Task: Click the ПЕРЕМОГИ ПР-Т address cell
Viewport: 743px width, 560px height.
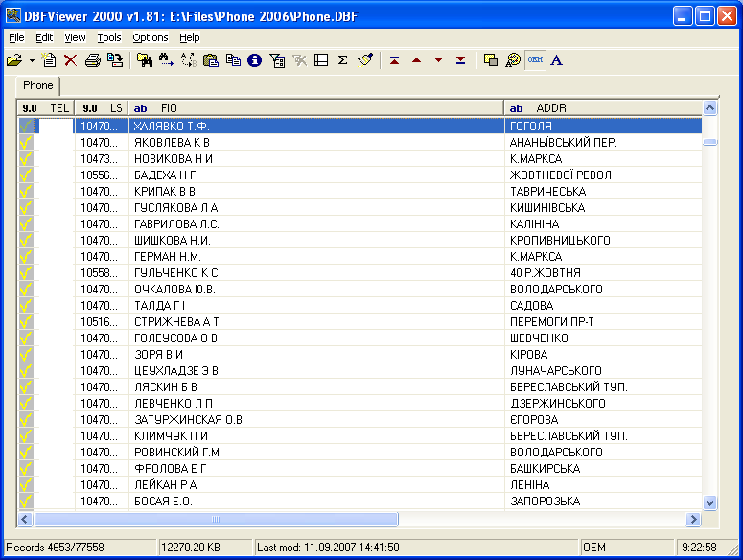Action: [603, 321]
